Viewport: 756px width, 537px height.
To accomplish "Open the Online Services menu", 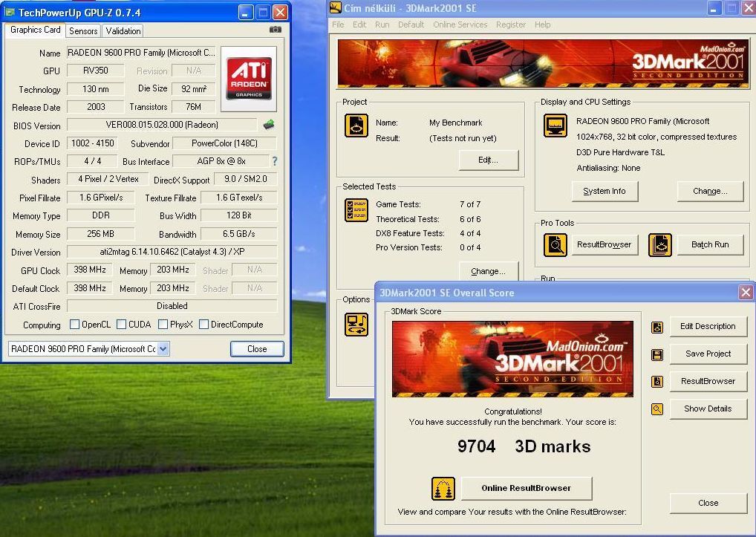I will pyautogui.click(x=460, y=25).
